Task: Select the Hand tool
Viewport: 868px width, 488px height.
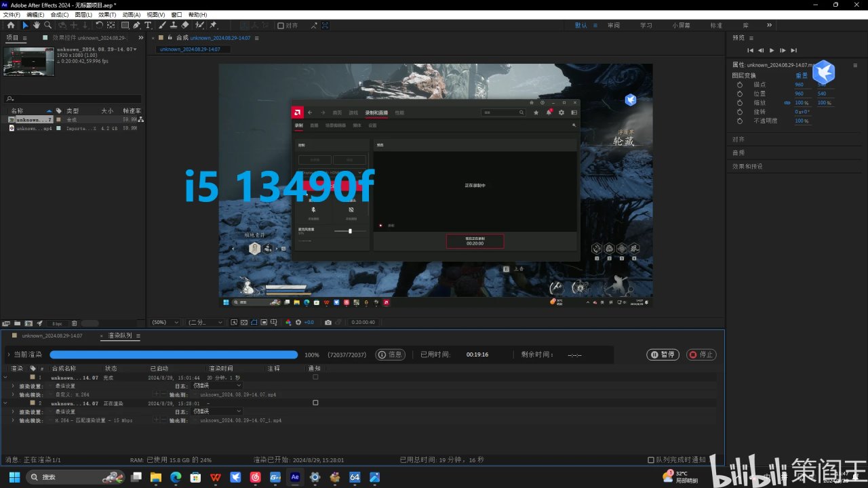Action: (x=37, y=25)
